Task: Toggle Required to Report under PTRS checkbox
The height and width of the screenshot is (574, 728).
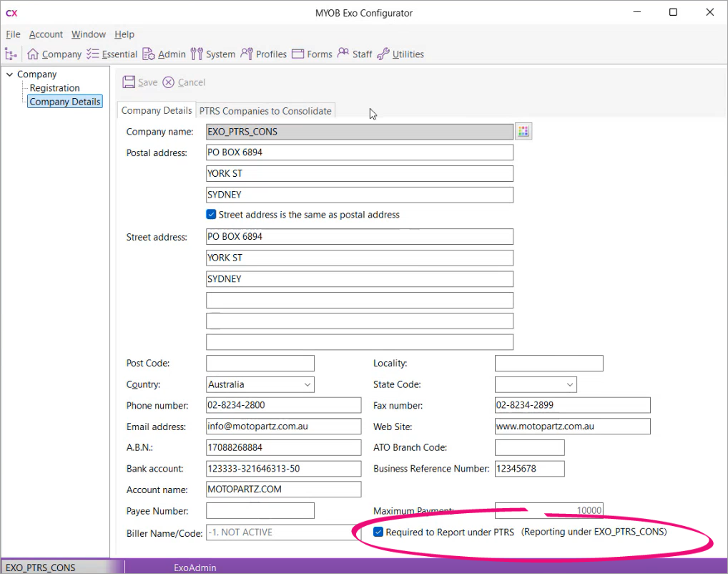Action: point(378,532)
